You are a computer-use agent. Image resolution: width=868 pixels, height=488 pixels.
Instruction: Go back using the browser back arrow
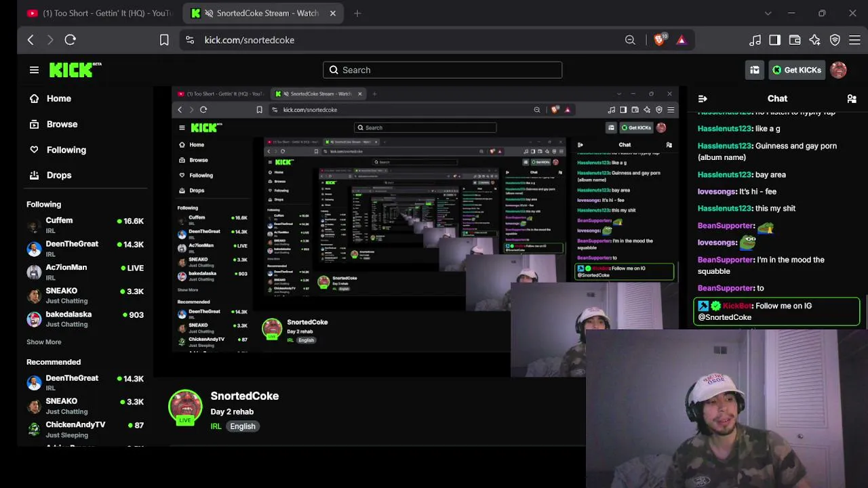pyautogui.click(x=31, y=40)
